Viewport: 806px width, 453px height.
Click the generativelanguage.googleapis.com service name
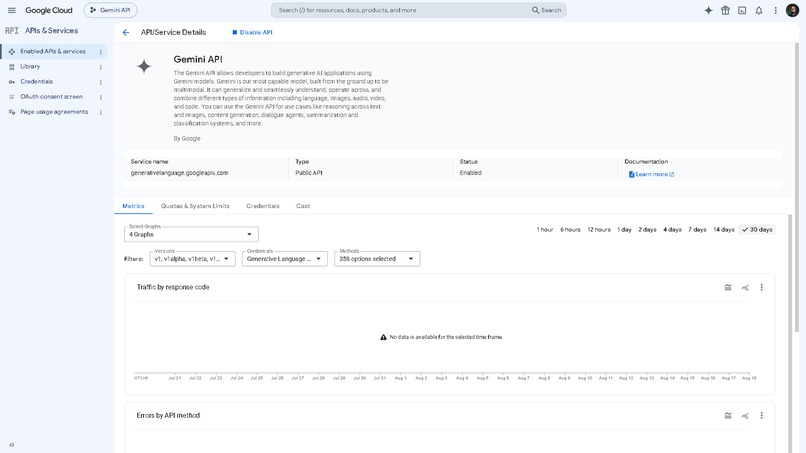(179, 173)
